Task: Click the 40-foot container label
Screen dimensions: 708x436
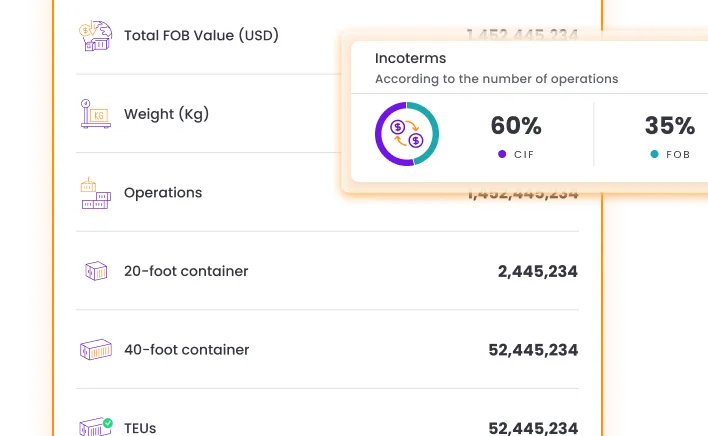Action: [x=187, y=350]
